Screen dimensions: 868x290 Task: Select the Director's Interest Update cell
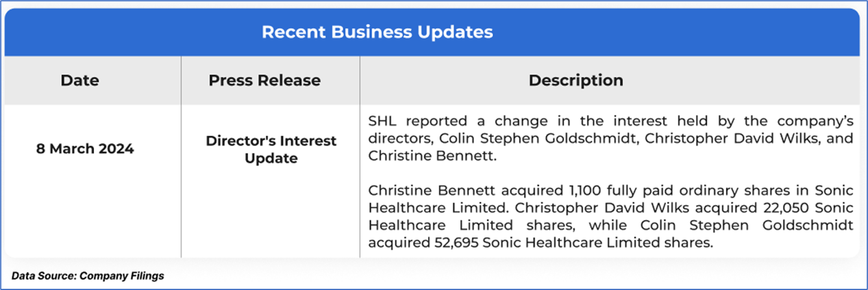[271, 150]
